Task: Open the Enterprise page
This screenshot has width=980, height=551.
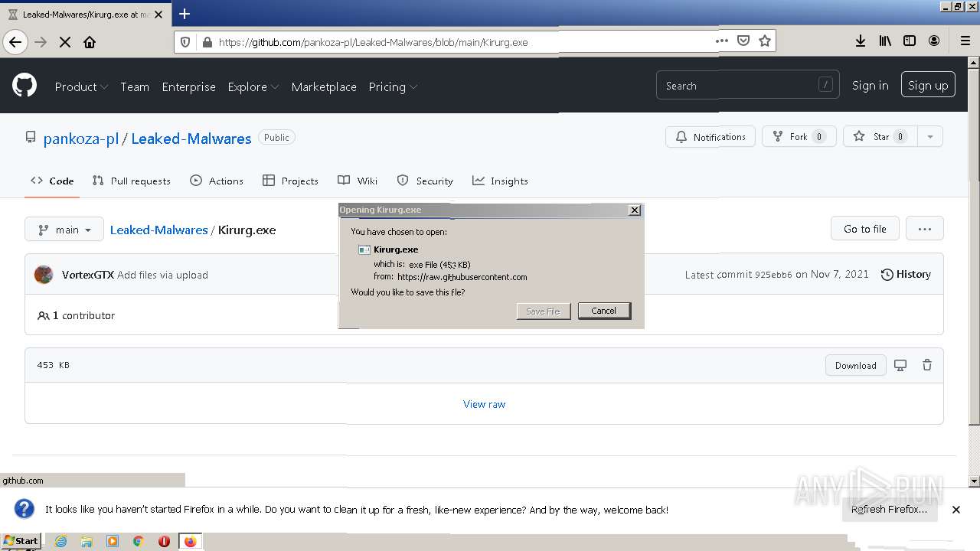Action: [188, 86]
